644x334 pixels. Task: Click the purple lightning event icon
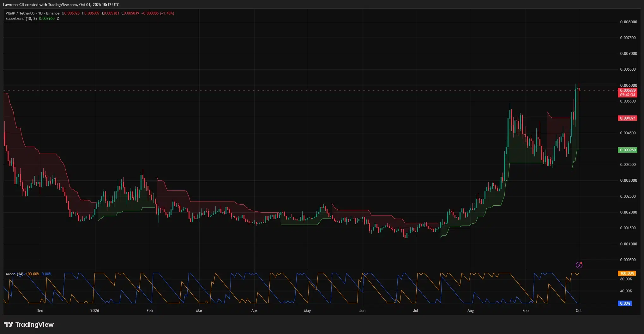(579, 265)
